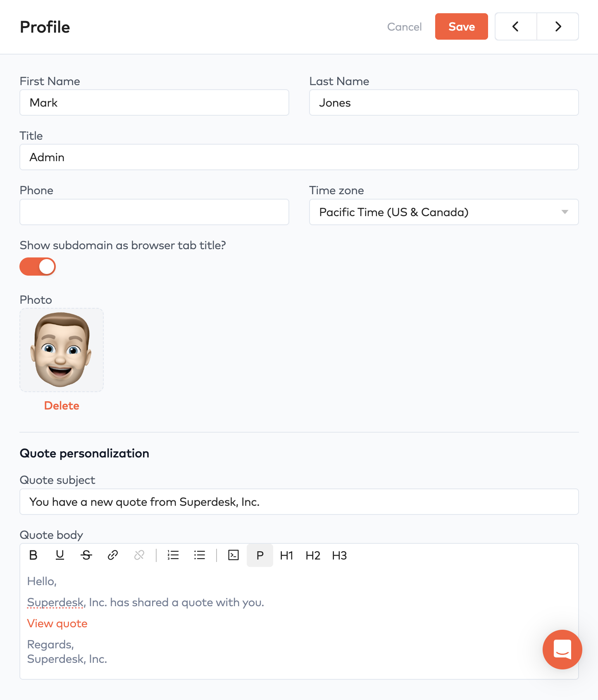598x700 pixels.
Task: Open the chat support widget
Action: (562, 649)
